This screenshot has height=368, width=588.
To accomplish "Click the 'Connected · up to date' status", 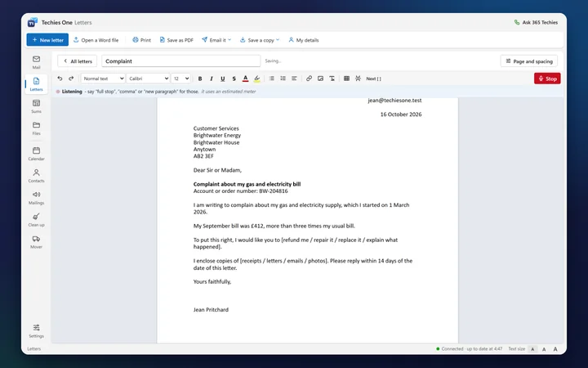I will click(469, 349).
